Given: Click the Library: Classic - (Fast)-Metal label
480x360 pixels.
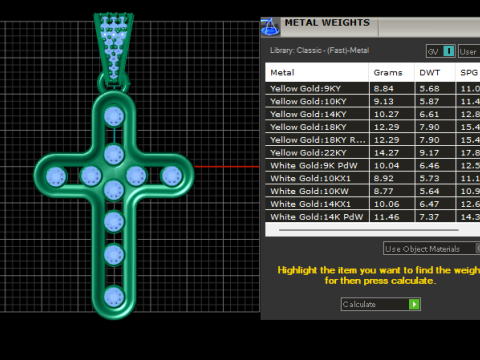Looking at the screenshot, I should tap(319, 50).
